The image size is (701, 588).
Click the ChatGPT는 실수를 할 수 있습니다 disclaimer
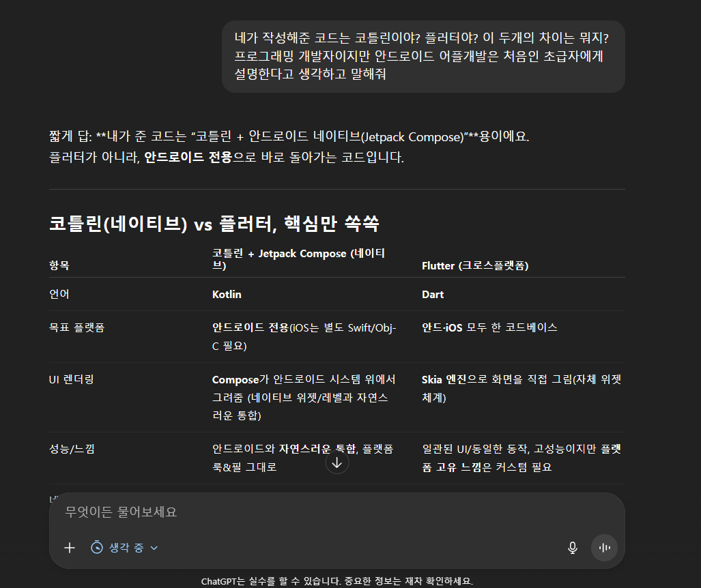337,581
